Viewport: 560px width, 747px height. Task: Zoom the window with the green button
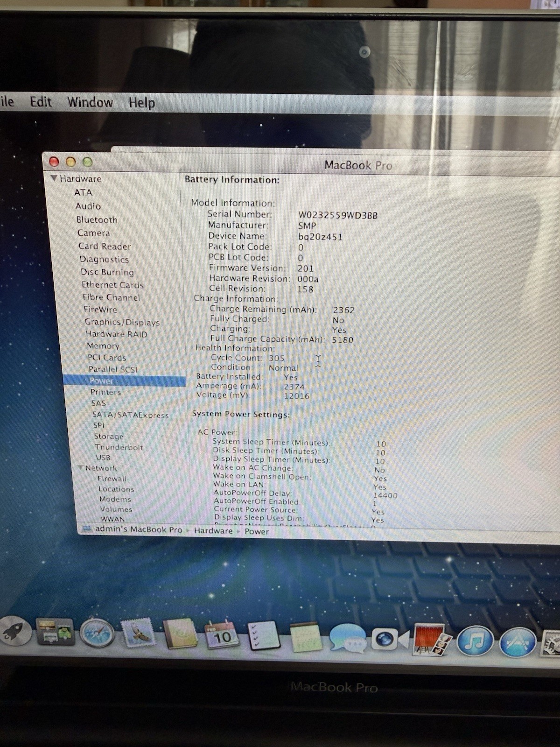click(x=87, y=162)
